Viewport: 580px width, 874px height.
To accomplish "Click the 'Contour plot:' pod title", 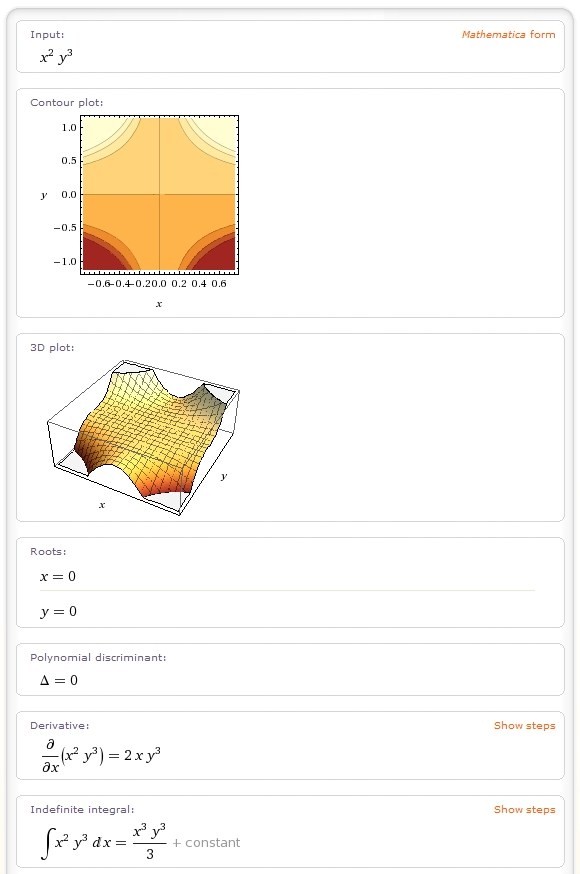I will (67, 103).
